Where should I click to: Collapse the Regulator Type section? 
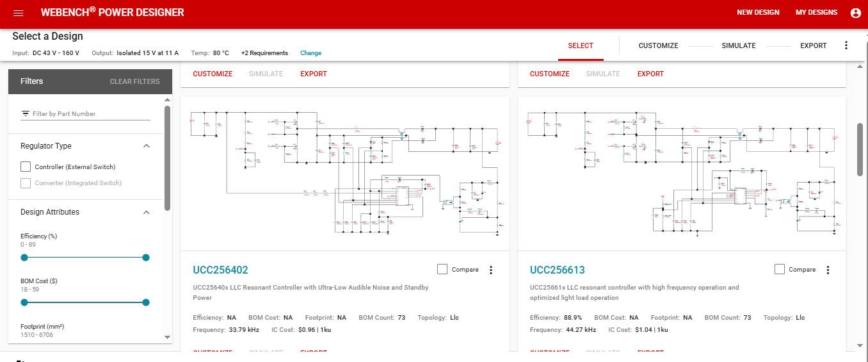click(146, 146)
